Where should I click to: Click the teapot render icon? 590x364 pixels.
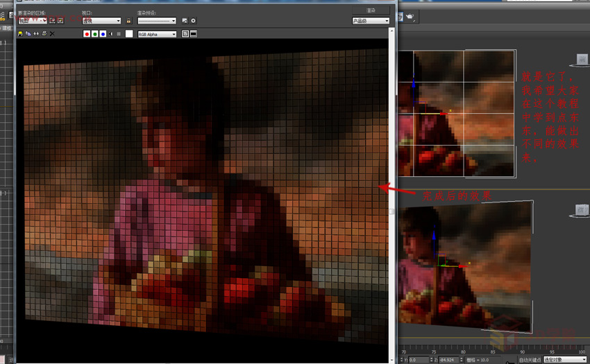(410, 17)
